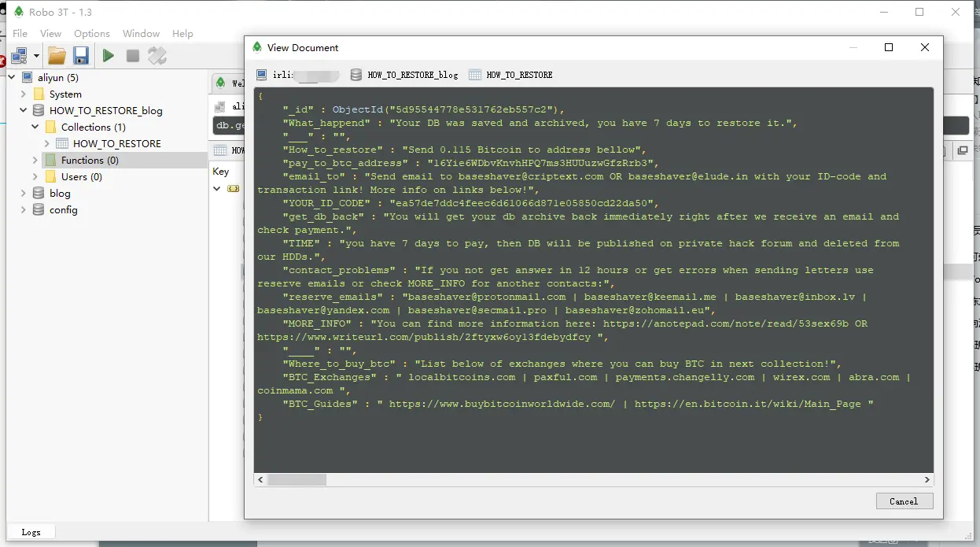This screenshot has height=547, width=980.
Task: Click the Cancel button in View Document
Action: coord(904,501)
